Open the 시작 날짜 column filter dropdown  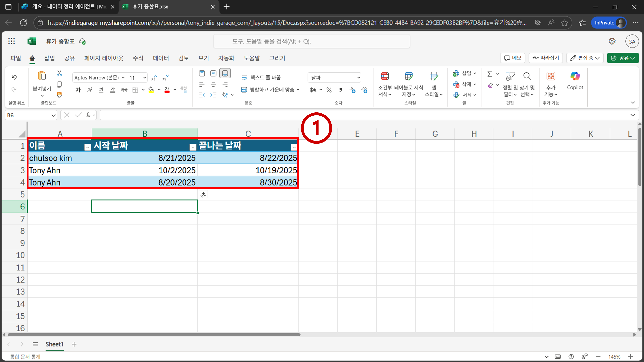pos(193,147)
